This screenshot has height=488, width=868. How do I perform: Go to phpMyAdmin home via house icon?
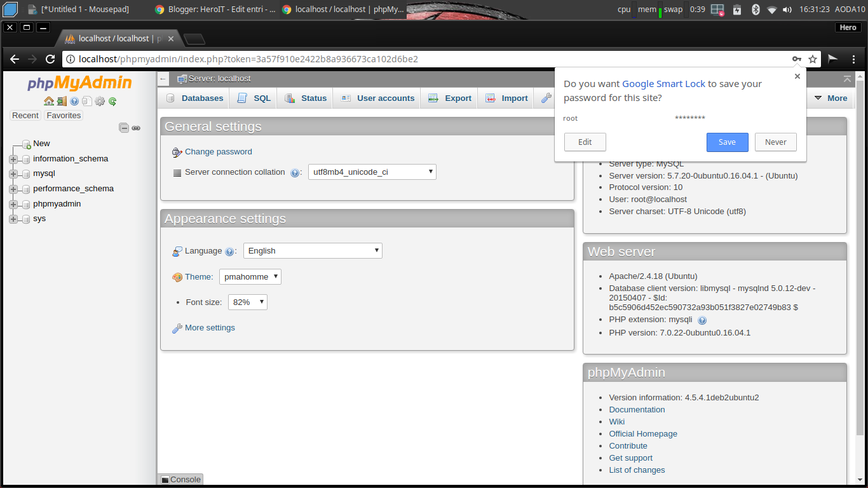(49, 101)
